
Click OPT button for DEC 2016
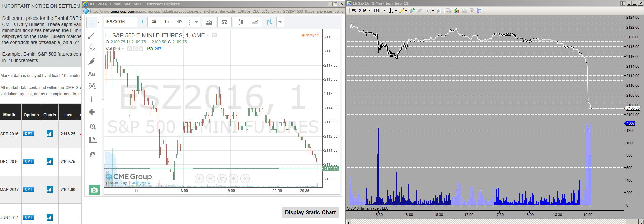(29, 161)
